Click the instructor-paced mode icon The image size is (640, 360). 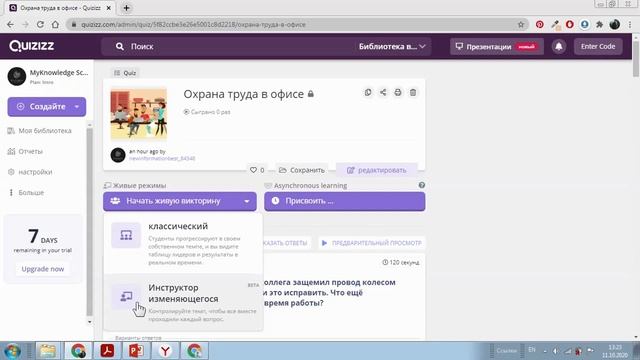click(x=126, y=296)
